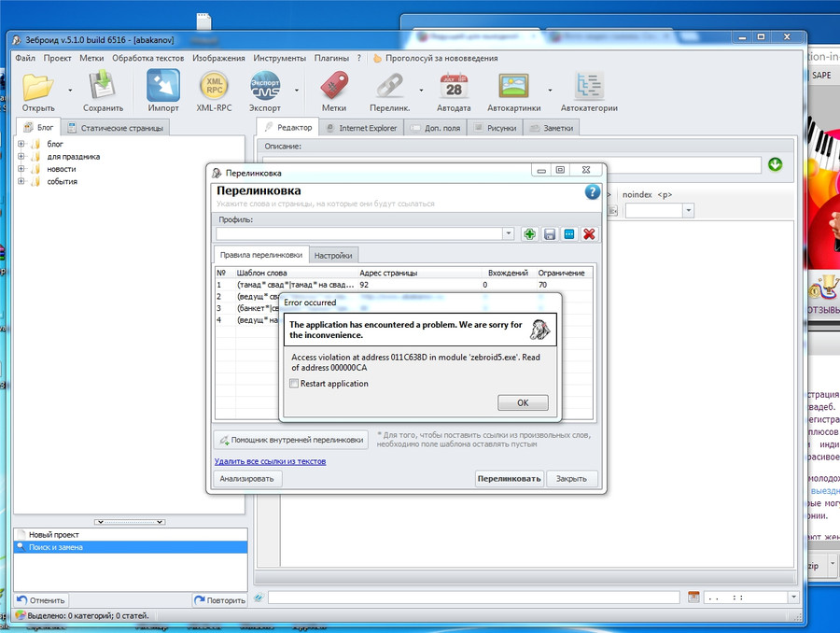
Task: Switch to Internet Explorer tab
Action: (x=361, y=128)
